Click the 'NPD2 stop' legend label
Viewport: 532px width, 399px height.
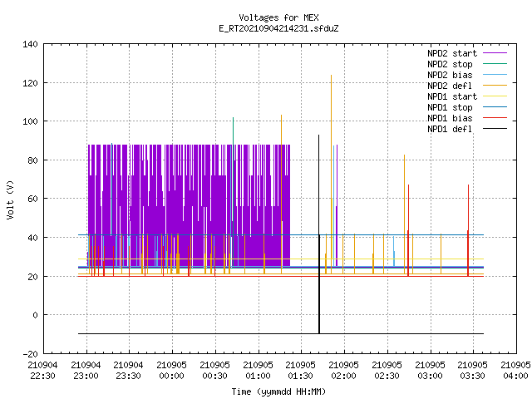(x=450, y=64)
